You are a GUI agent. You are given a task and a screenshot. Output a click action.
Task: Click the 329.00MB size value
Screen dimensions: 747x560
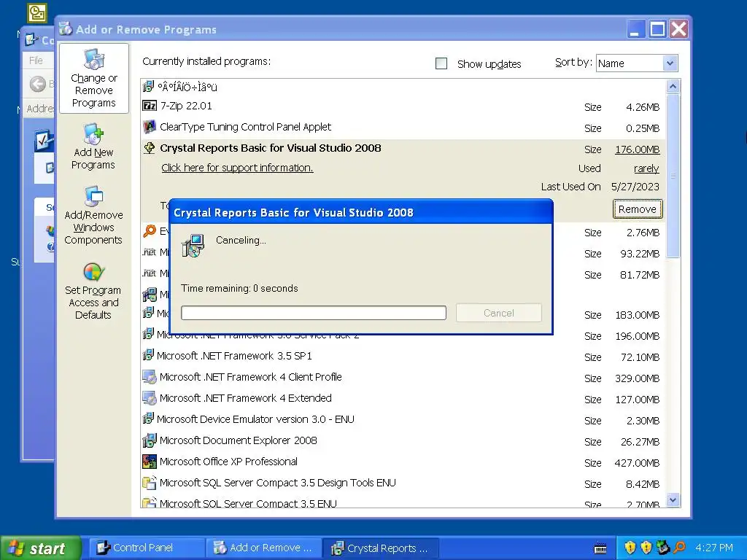click(638, 378)
